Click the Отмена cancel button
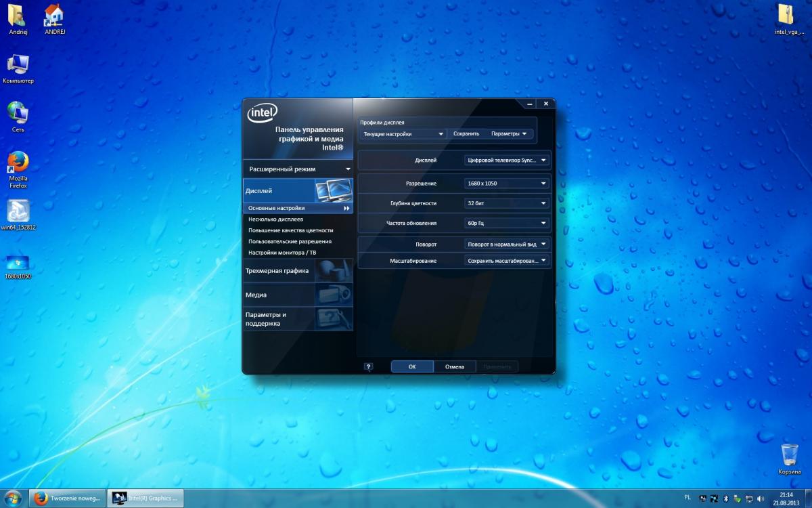The height and width of the screenshot is (508, 812). (x=454, y=366)
